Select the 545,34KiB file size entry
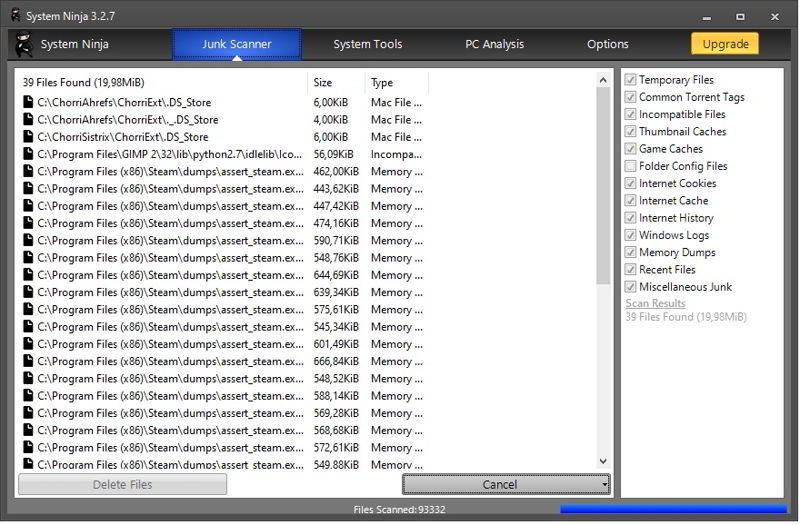 [336, 327]
